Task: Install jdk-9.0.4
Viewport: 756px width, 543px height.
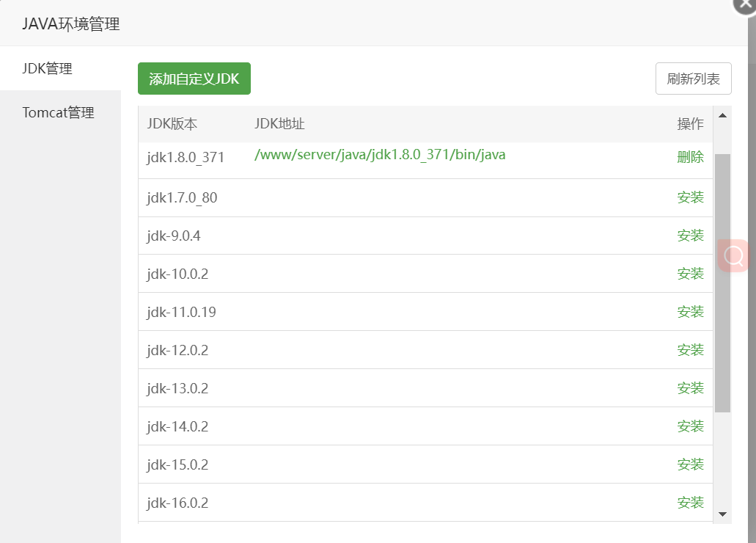Action: (690, 236)
